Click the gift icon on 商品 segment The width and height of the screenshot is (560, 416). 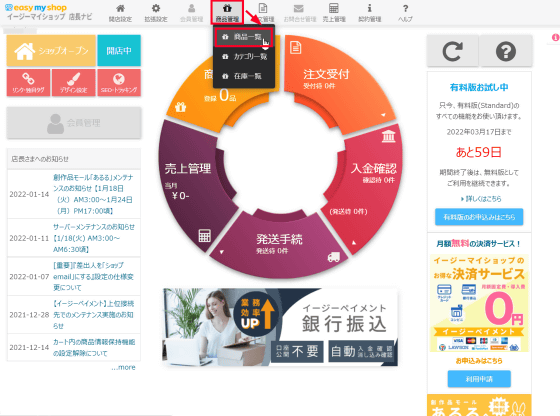click(181, 106)
